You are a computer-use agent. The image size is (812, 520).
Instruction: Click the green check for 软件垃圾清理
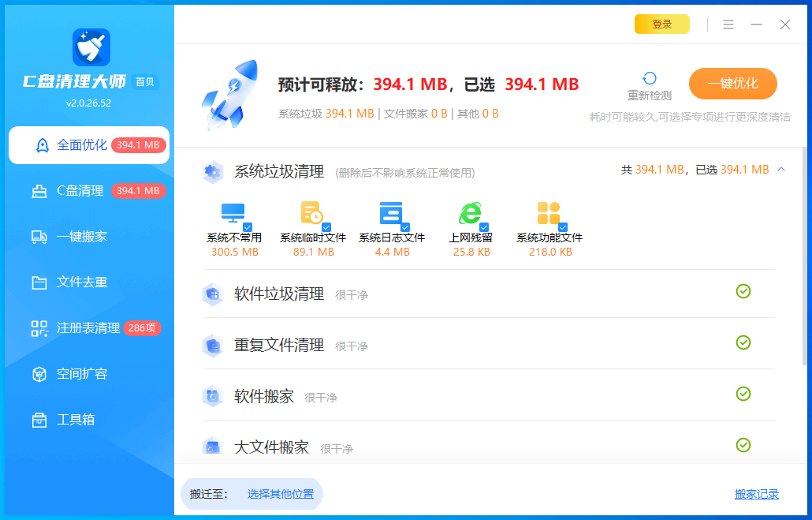click(743, 291)
